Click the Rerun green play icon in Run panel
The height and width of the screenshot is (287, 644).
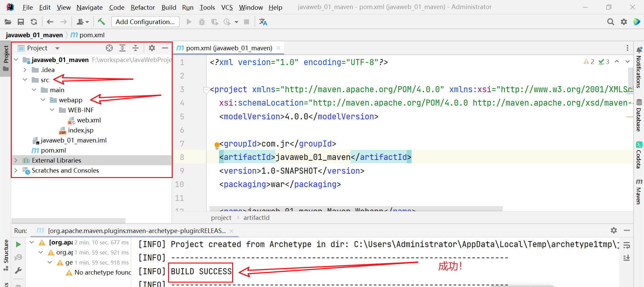pos(18,244)
